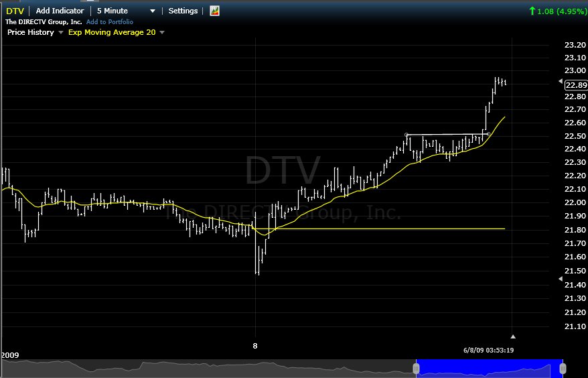Click the current price box showing 22.89
Image resolution: width=588 pixels, height=378 pixels.
pyautogui.click(x=577, y=85)
